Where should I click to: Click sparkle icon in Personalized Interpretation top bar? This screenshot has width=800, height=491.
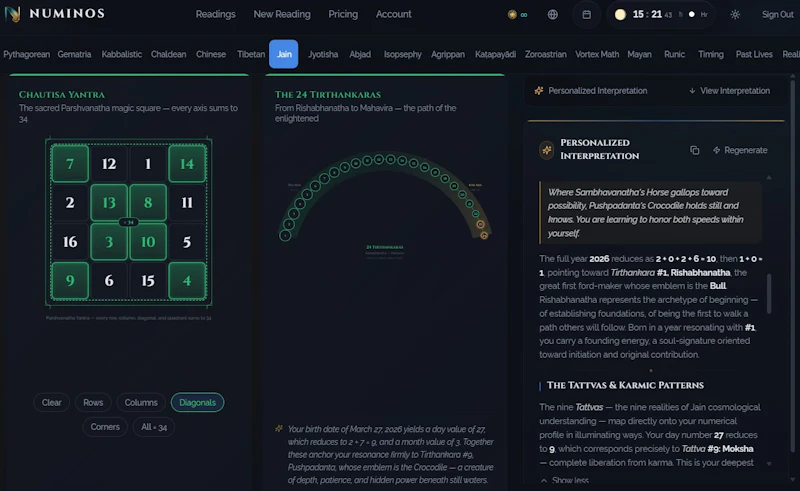[x=539, y=91]
